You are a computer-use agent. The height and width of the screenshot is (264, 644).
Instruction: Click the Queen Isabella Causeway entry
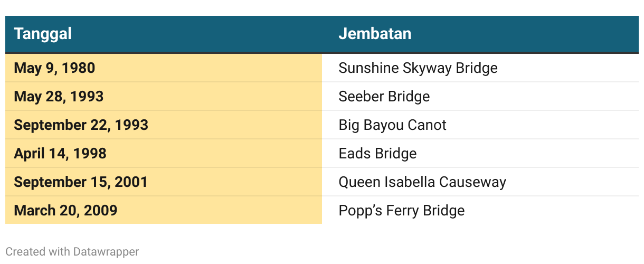coord(422,182)
